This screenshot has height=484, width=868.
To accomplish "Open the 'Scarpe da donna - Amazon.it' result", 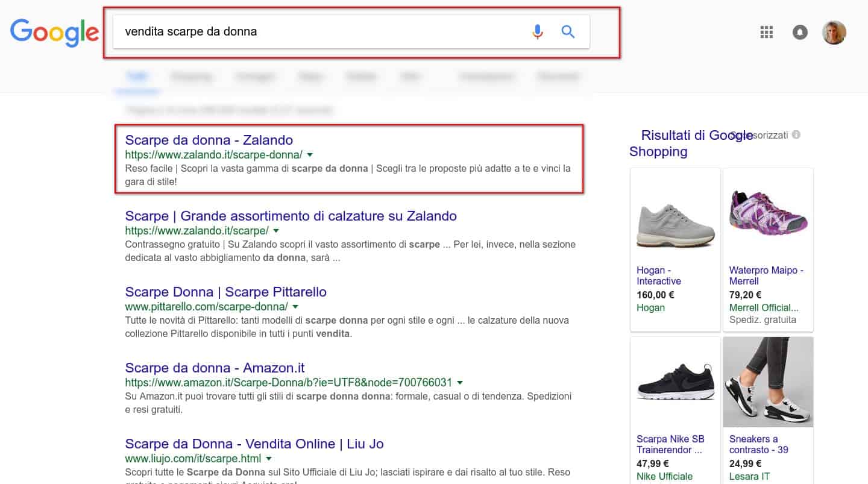I will pos(215,368).
